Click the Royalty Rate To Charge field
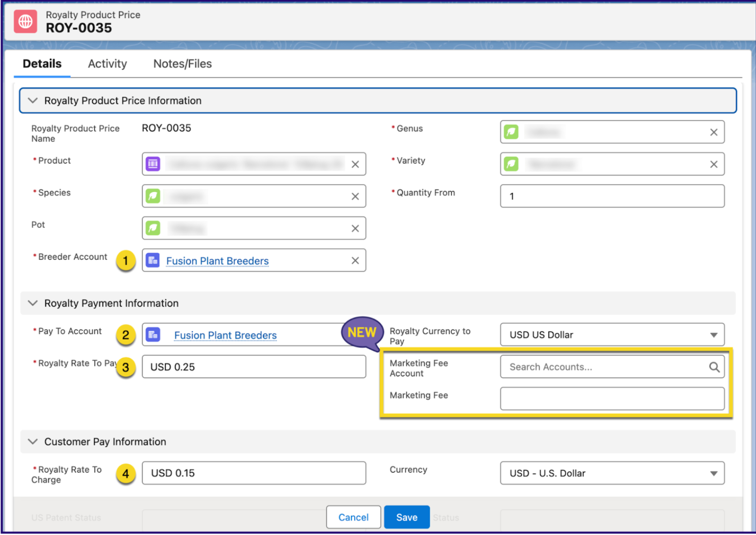 click(x=254, y=474)
